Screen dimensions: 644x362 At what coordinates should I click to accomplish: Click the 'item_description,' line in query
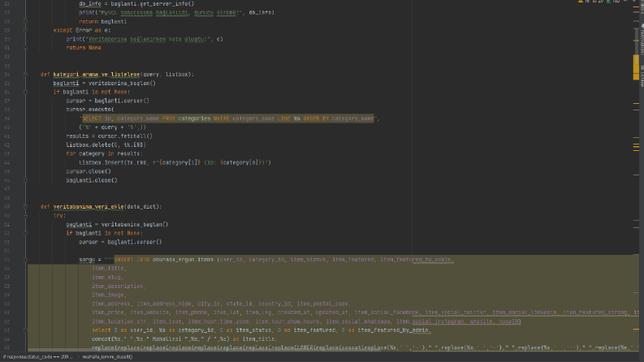pos(119,286)
